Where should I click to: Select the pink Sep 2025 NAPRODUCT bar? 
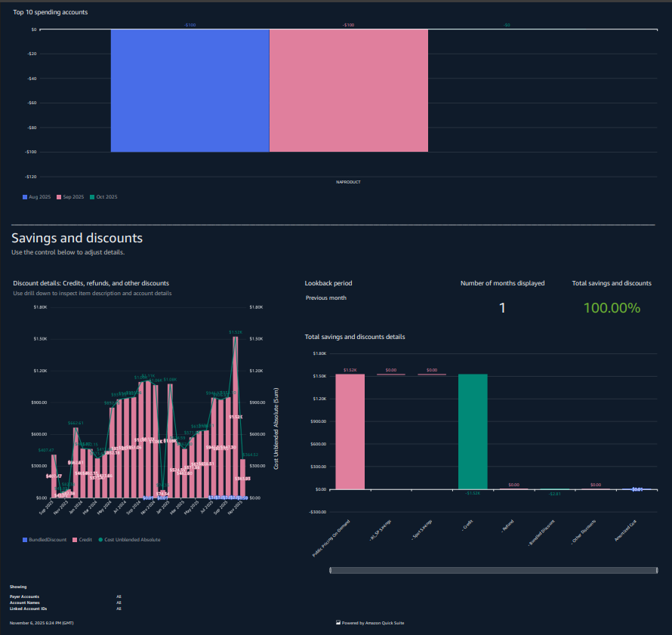coord(347,91)
